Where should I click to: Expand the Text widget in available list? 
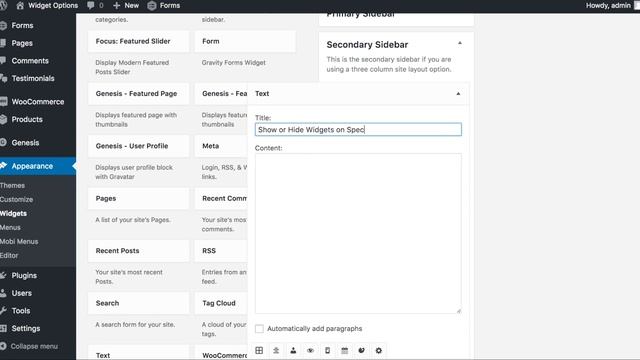point(138,353)
